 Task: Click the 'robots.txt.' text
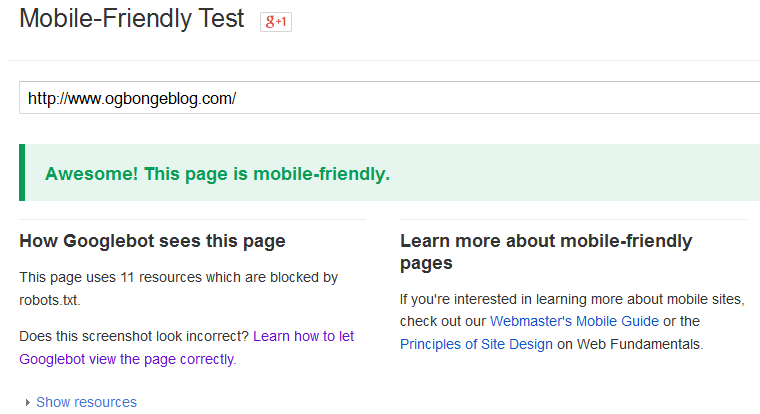pyautogui.click(x=50, y=301)
